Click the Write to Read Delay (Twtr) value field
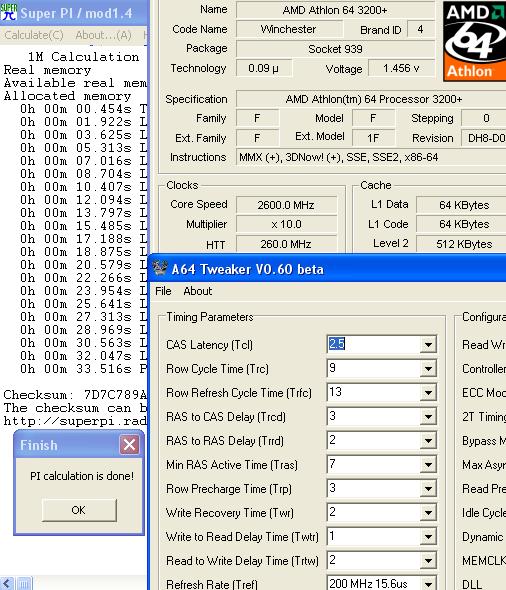Screen dimensions: 506x590 pos(374,537)
